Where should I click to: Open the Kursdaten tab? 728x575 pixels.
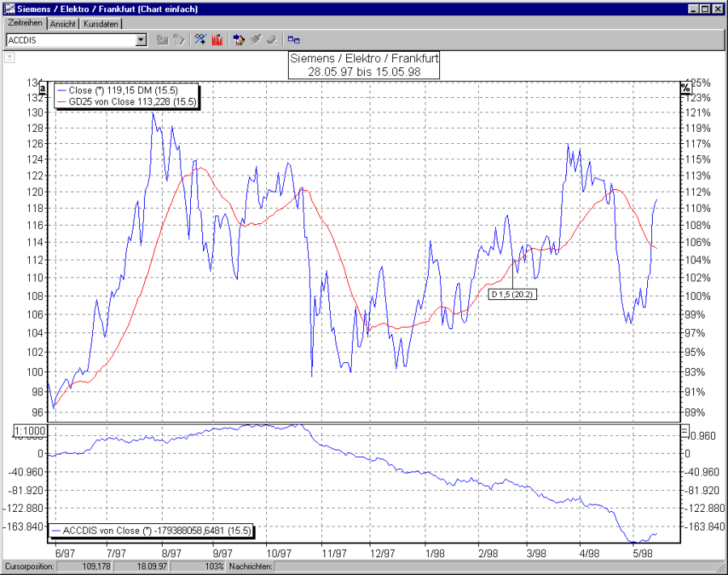(100, 24)
